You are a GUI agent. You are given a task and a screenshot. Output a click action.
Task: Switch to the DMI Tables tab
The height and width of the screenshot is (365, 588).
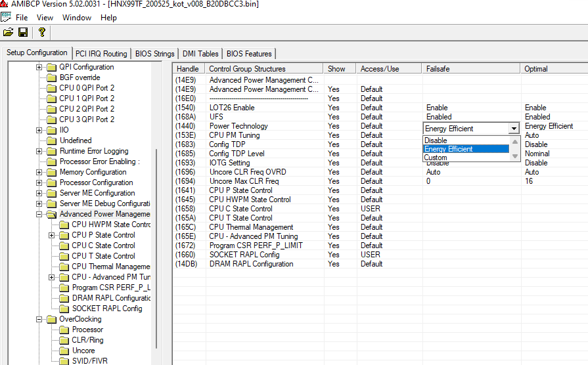tap(200, 54)
